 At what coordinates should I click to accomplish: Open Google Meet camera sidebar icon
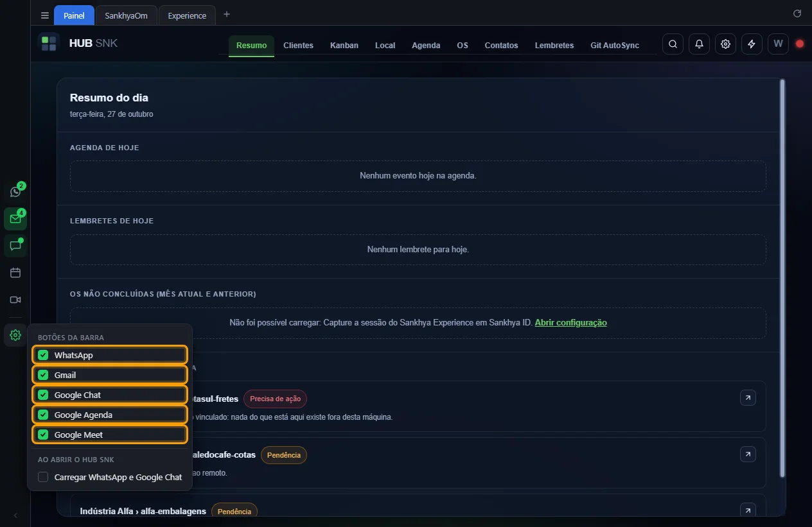(15, 300)
